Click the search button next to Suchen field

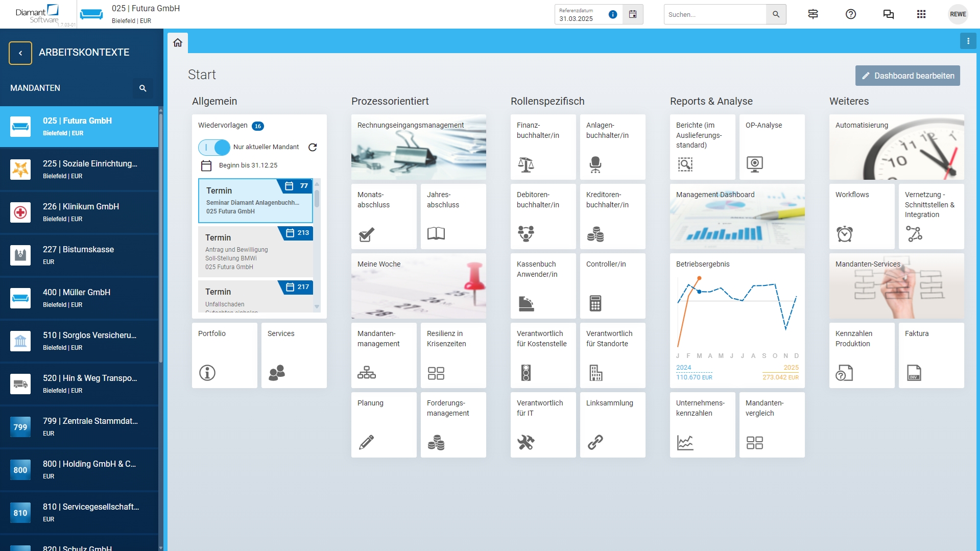776,14
